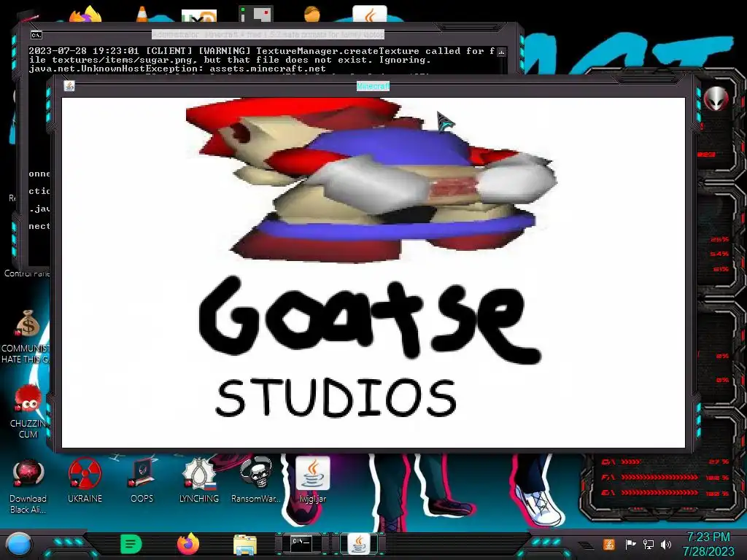Click the 25% gadget reading
747x560 pixels.
click(719, 239)
